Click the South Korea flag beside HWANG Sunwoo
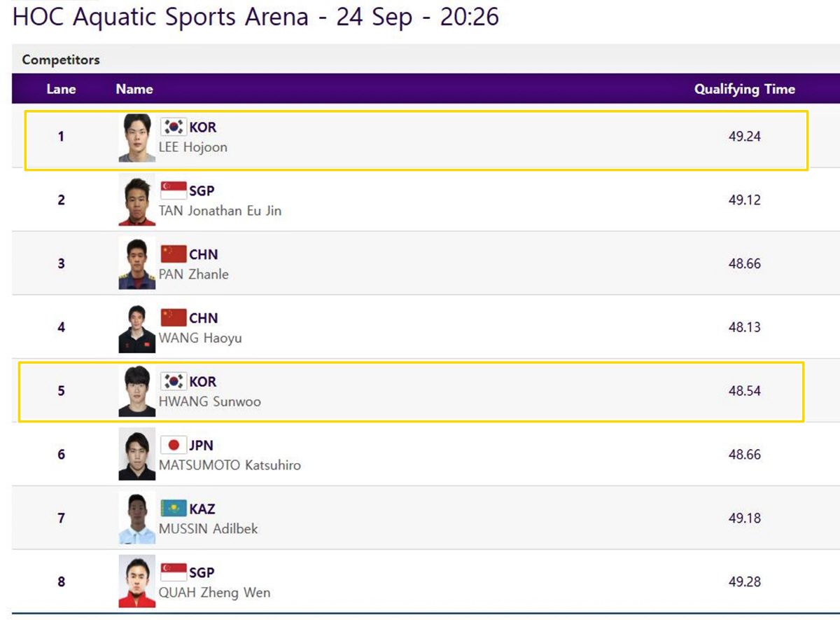Viewport: 840px width, 620px height. pos(174,381)
